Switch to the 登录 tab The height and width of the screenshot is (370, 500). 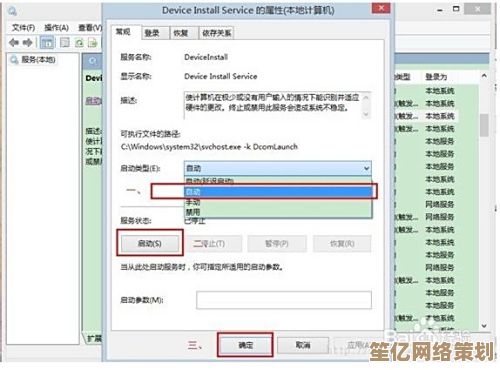pyautogui.click(x=155, y=33)
